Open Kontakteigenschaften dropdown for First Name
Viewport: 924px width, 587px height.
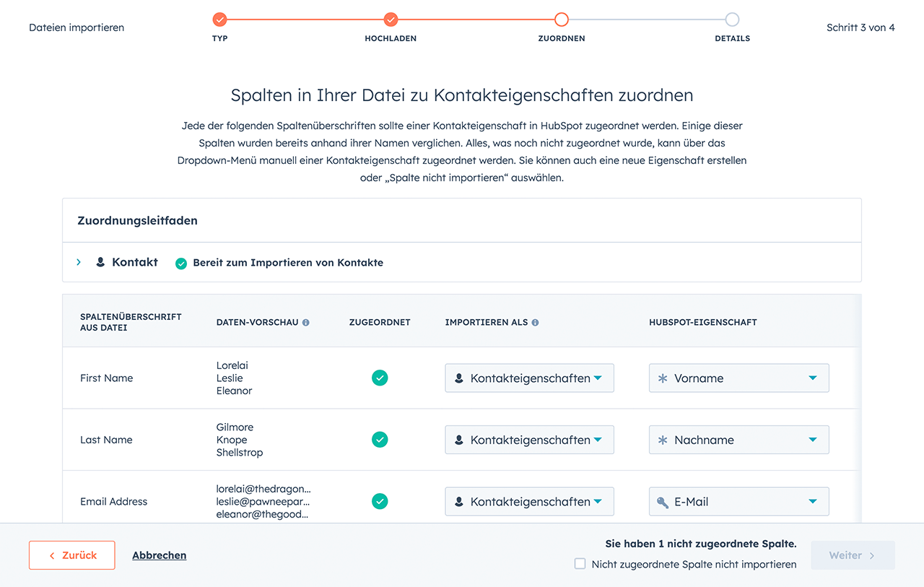(529, 378)
